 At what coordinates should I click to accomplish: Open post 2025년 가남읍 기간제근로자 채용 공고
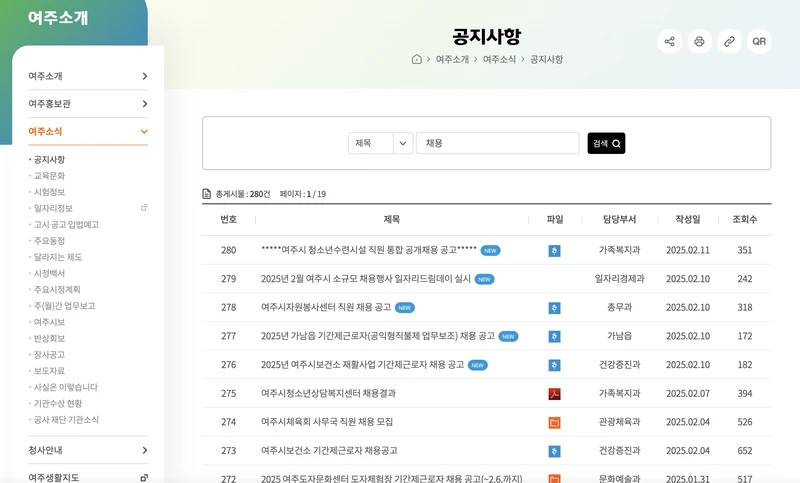[378, 336]
